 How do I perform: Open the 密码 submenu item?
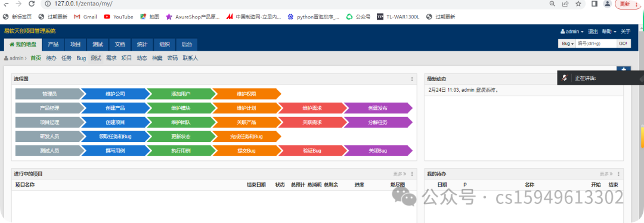point(172,58)
